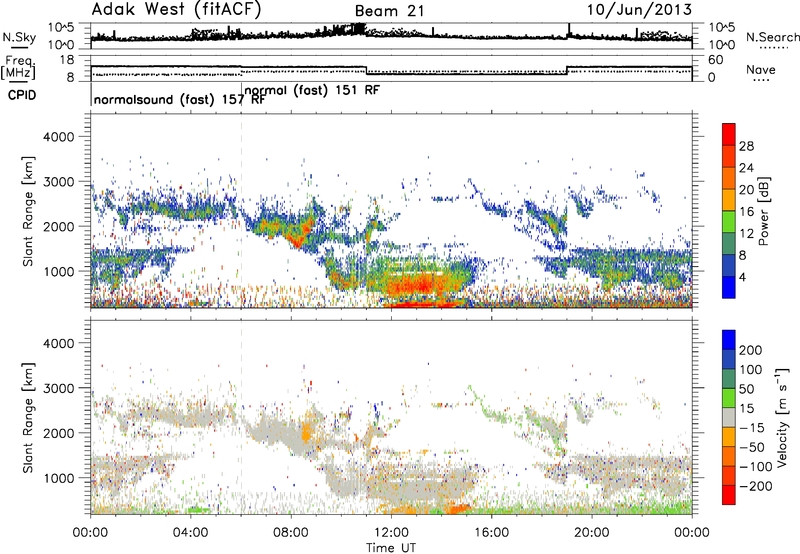Click the "100" label on velocity colorbar

pos(751,370)
